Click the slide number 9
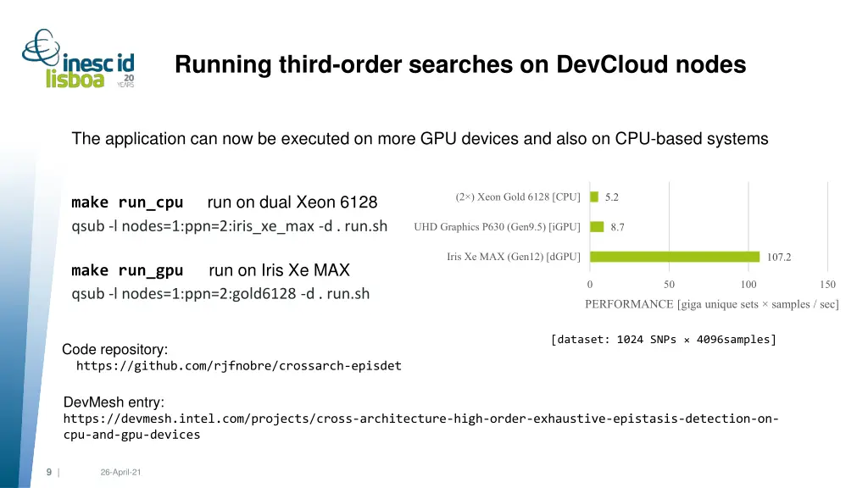Image resolution: width=868 pixels, height=488 pixels. (49, 472)
